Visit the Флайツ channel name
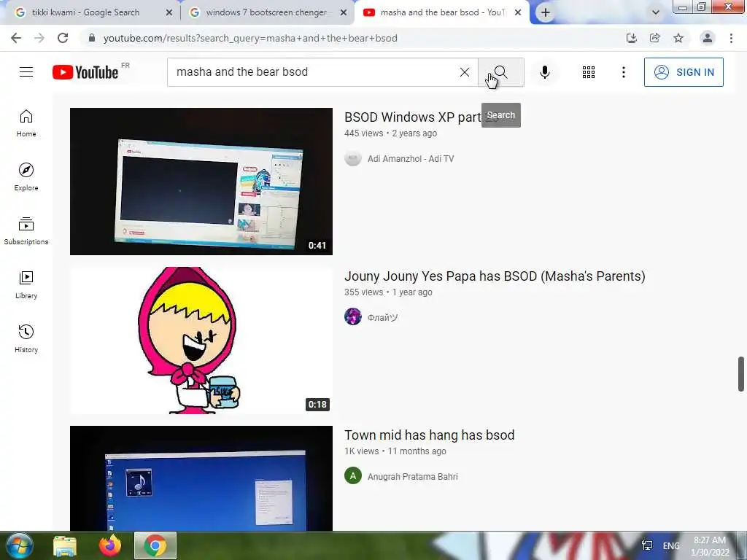 point(382,318)
